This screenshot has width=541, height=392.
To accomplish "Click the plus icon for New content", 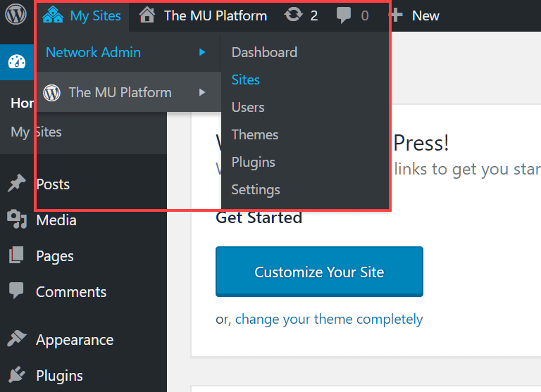I will (397, 15).
